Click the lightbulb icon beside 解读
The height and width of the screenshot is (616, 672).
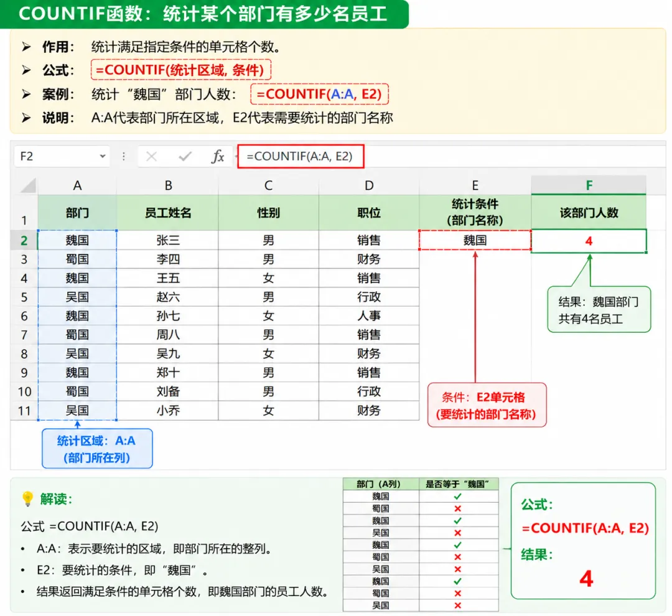(27, 498)
